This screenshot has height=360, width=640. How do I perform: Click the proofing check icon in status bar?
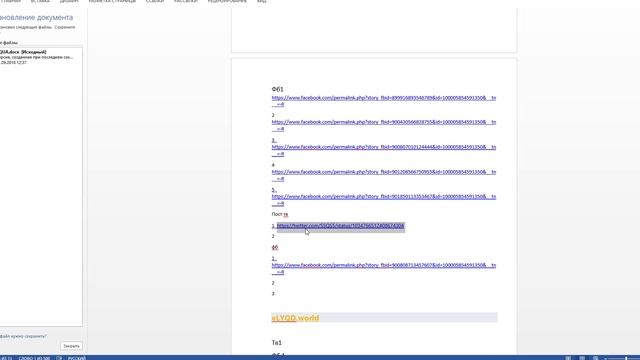[59, 358]
